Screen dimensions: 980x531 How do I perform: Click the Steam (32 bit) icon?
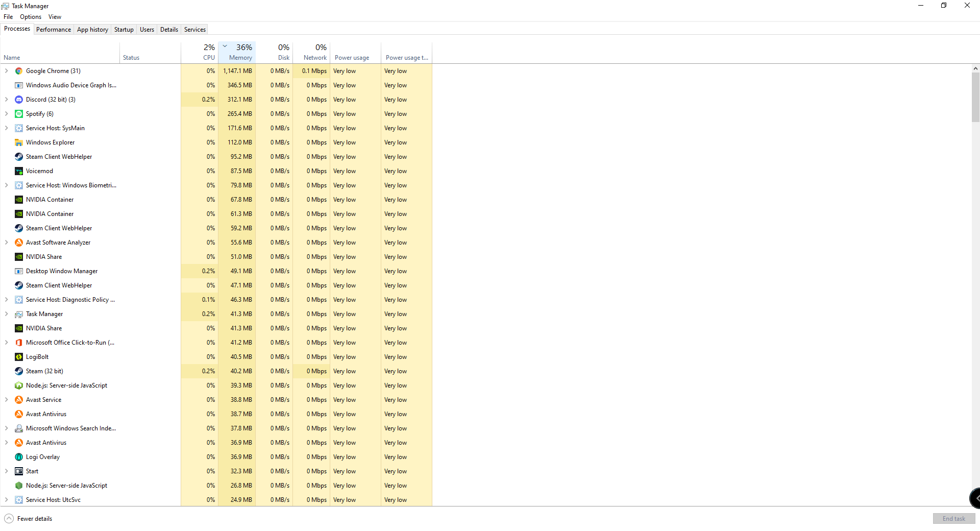(x=19, y=371)
